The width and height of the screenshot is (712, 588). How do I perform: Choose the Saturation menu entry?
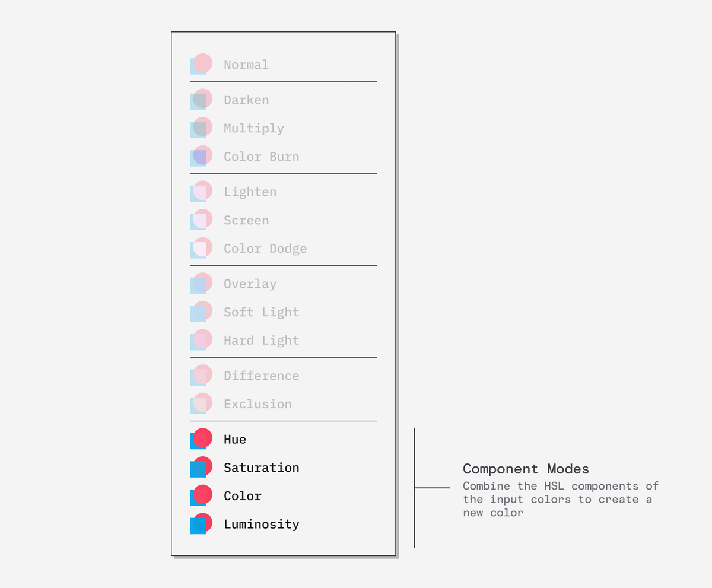point(261,468)
